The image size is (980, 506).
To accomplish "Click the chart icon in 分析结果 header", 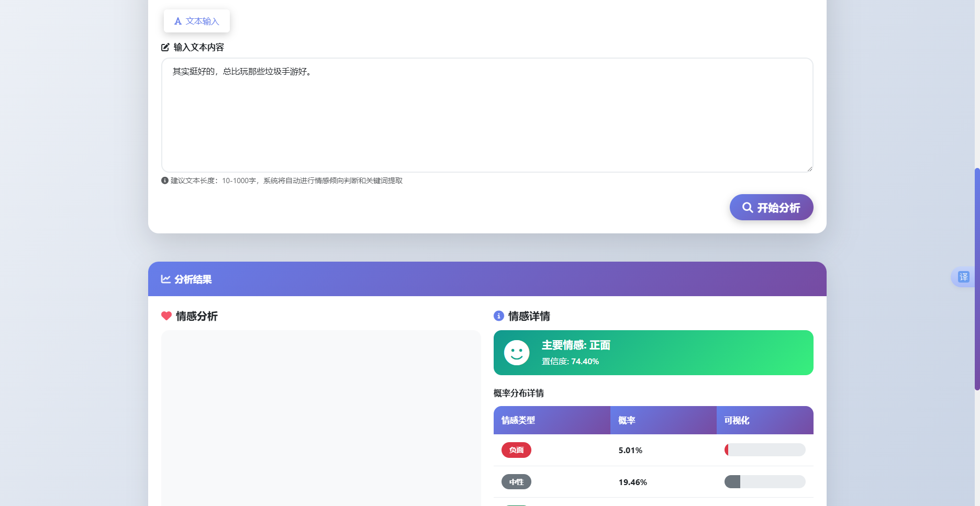I will point(165,279).
